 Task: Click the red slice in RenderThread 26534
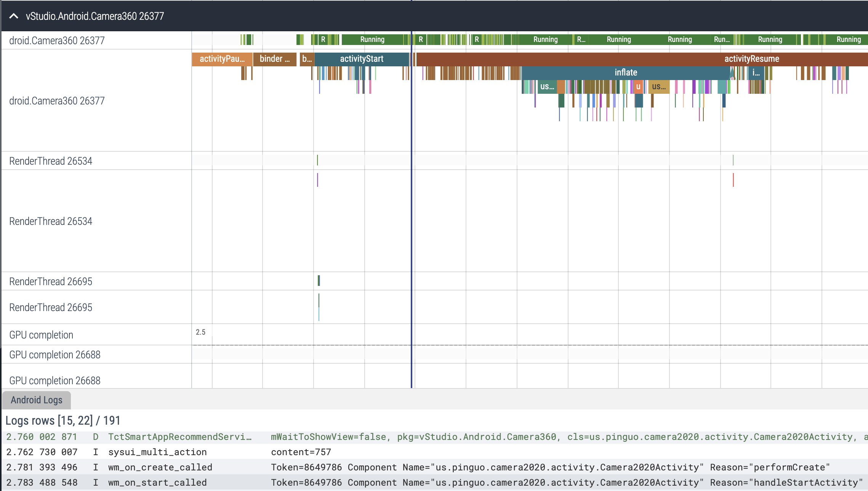(733, 180)
